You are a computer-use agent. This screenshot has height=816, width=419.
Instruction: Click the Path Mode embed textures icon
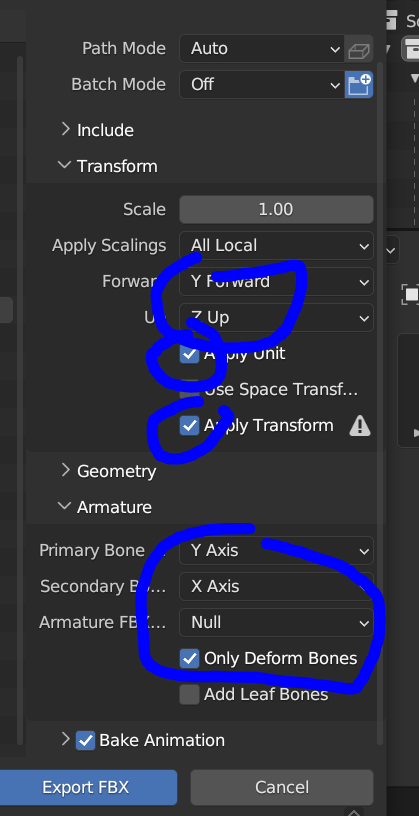pyautogui.click(x=359, y=49)
